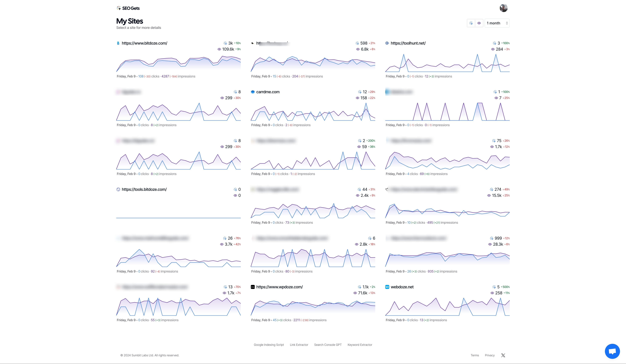Open the Google Indexing Script link
This screenshot has height=364, width=626.
coord(269,345)
